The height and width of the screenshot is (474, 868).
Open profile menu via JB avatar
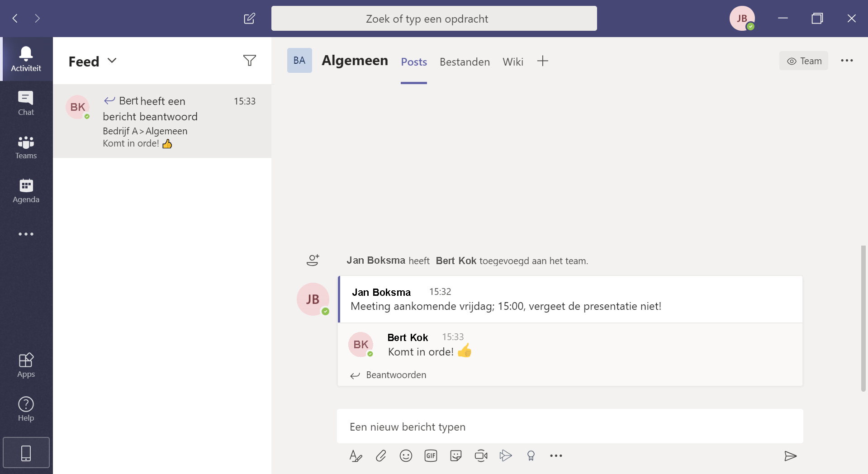[x=742, y=19]
